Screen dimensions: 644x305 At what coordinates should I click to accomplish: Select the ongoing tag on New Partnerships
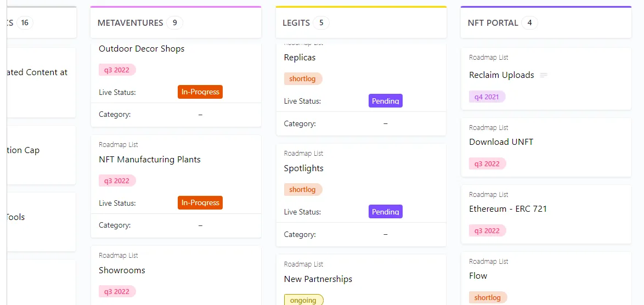[x=303, y=300]
